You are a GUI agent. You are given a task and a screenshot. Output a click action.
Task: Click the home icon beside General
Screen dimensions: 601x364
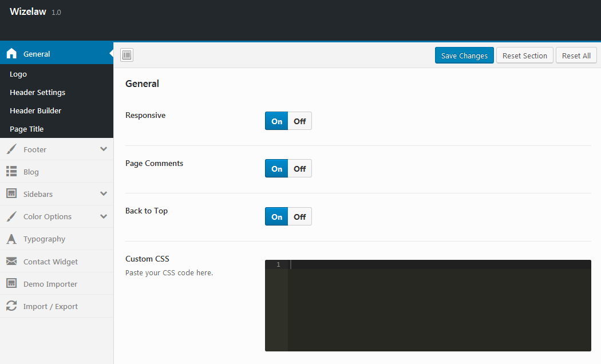(x=11, y=54)
